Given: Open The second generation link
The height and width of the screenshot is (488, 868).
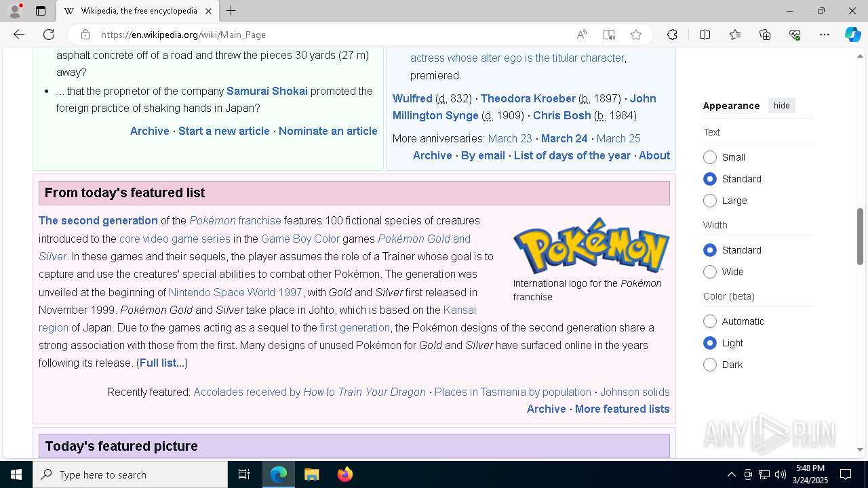Looking at the screenshot, I should [x=98, y=220].
